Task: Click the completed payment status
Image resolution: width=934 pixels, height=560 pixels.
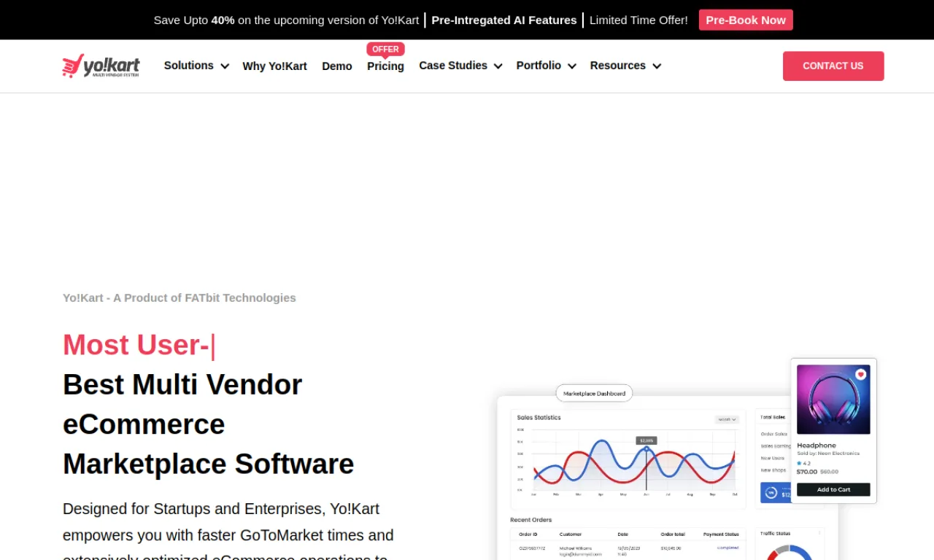Action: click(727, 548)
